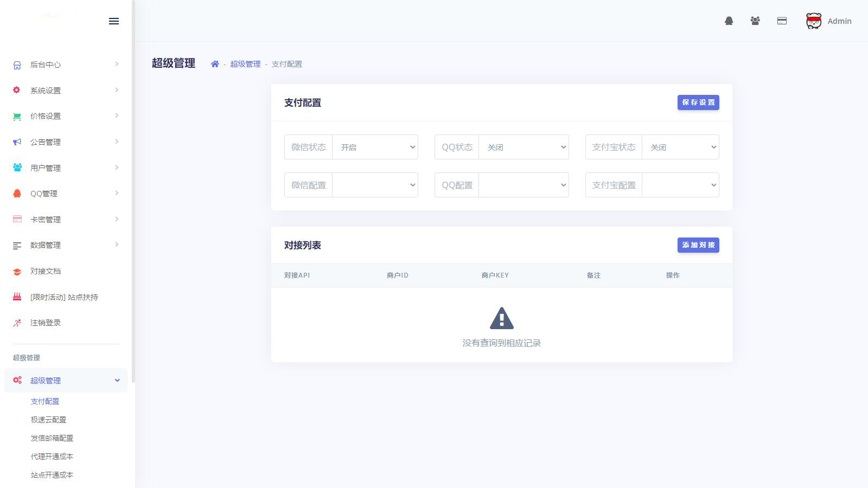The height and width of the screenshot is (488, 868).
Task: Click the users group icon in the header
Action: [x=755, y=21]
